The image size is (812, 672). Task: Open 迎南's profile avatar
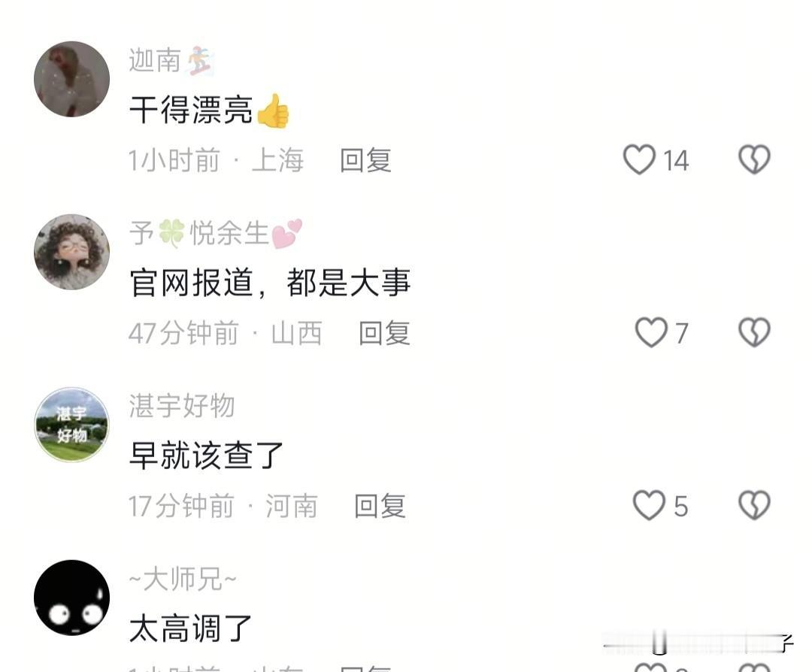(72, 79)
